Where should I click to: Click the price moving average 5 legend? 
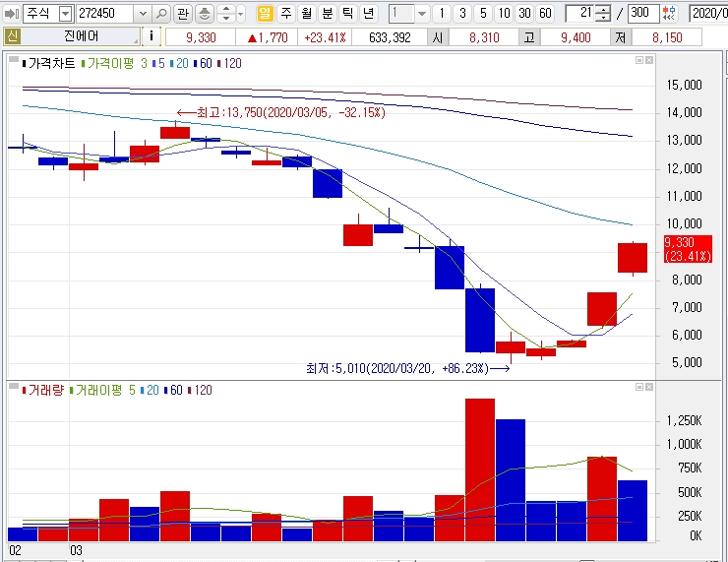158,63
